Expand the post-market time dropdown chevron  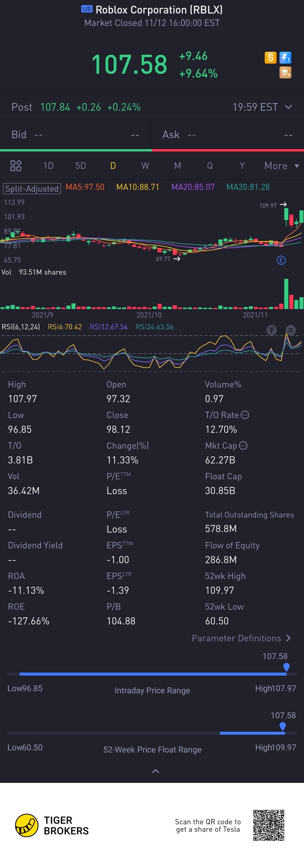click(x=288, y=107)
